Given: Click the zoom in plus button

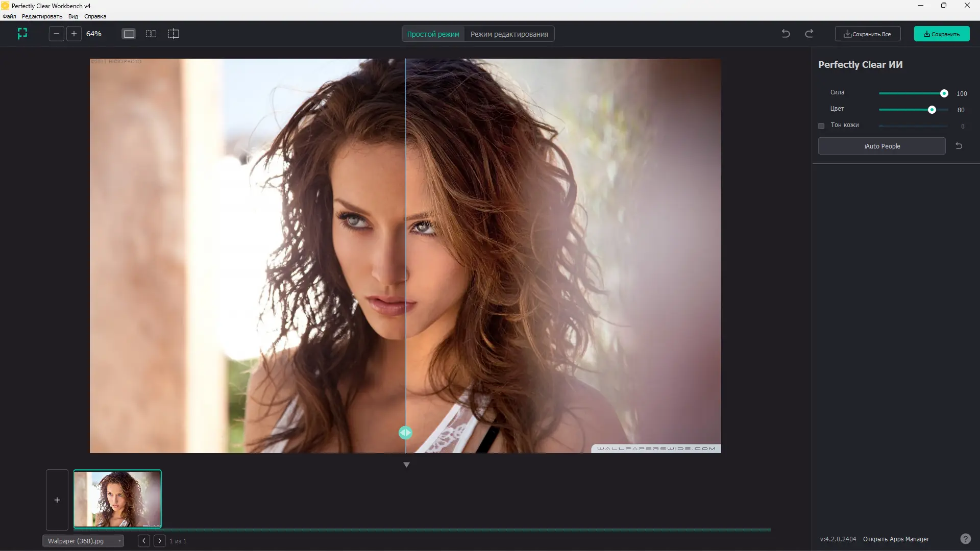Looking at the screenshot, I should click(x=74, y=34).
